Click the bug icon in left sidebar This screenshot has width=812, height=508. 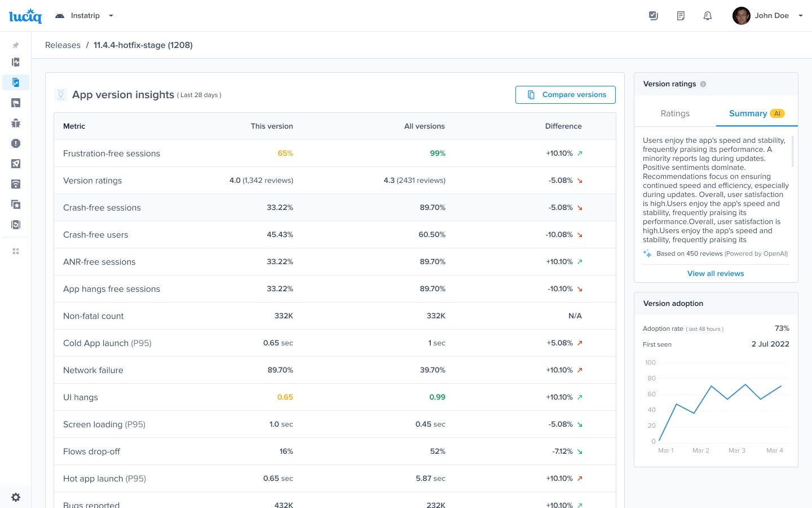click(16, 123)
